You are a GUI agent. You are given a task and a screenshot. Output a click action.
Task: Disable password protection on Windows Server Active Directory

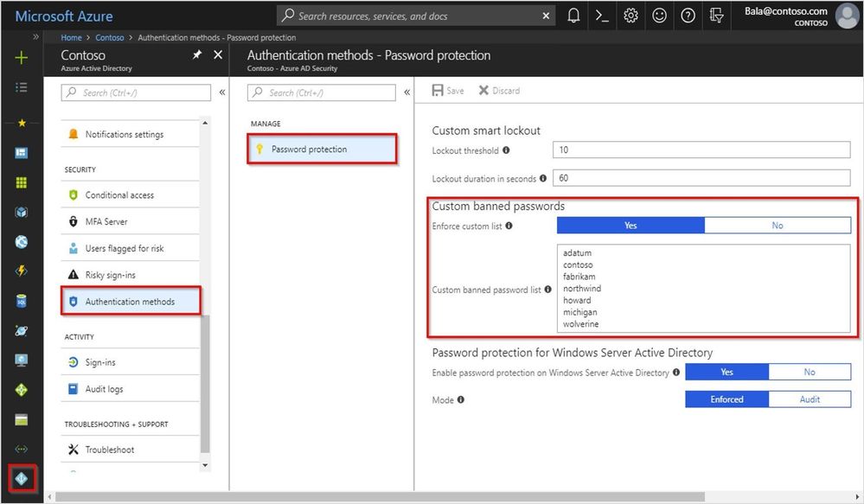pos(810,372)
